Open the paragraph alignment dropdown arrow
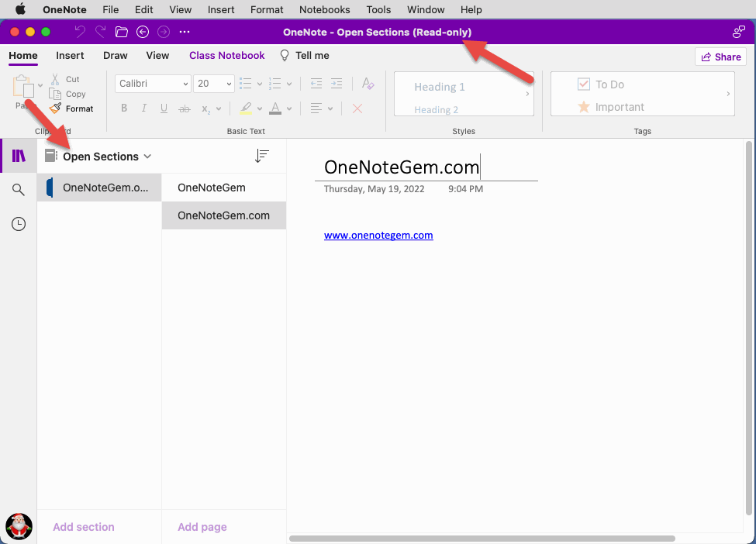 tap(330, 109)
